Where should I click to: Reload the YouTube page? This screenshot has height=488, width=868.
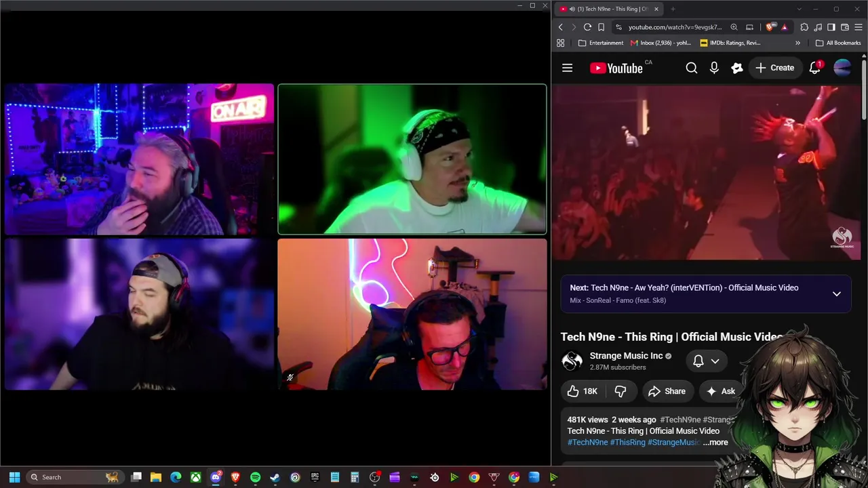(587, 27)
